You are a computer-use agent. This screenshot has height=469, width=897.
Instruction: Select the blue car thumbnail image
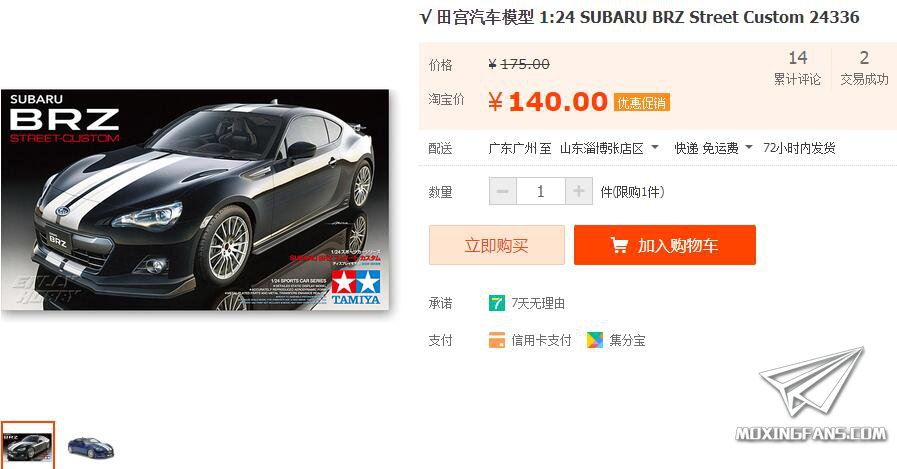pos(90,447)
